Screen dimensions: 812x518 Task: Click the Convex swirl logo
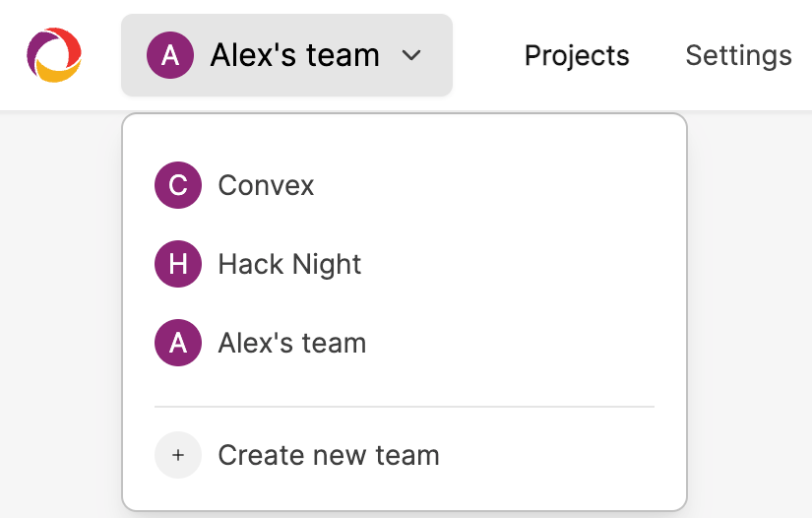(x=54, y=55)
